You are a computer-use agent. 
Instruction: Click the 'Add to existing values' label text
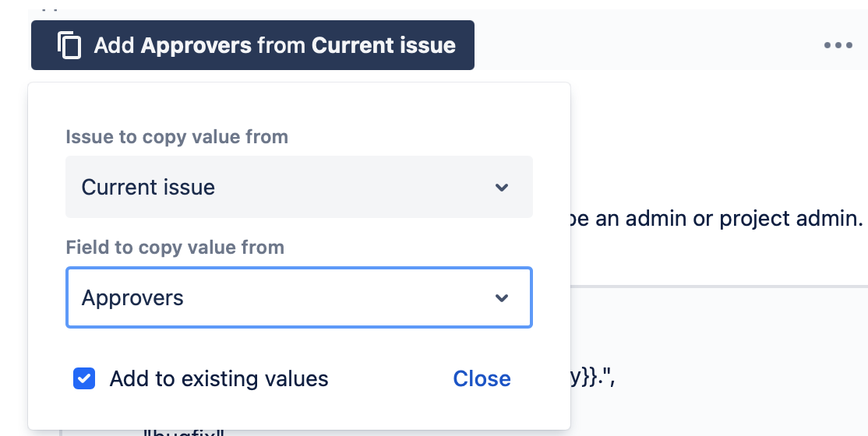[219, 379]
